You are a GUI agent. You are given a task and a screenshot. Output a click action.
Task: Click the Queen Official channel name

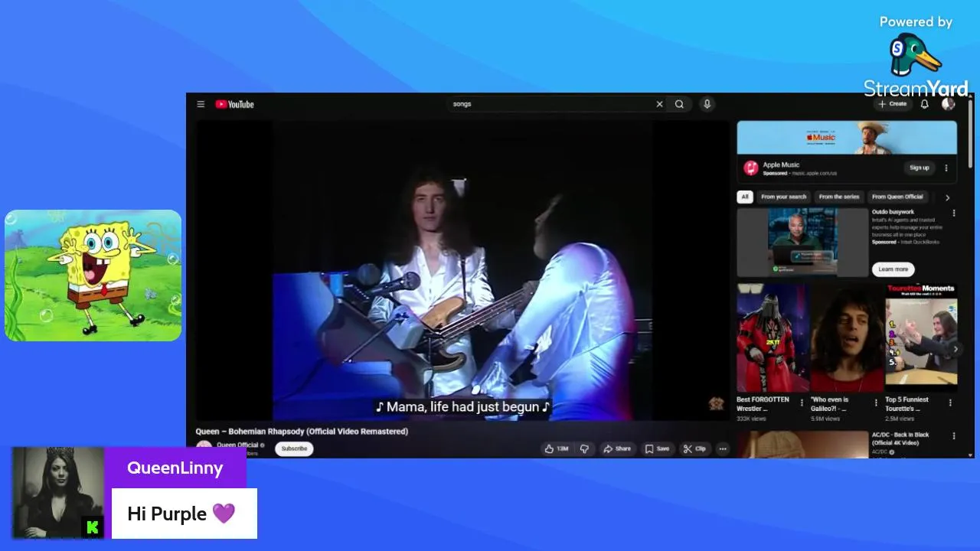pyautogui.click(x=237, y=445)
